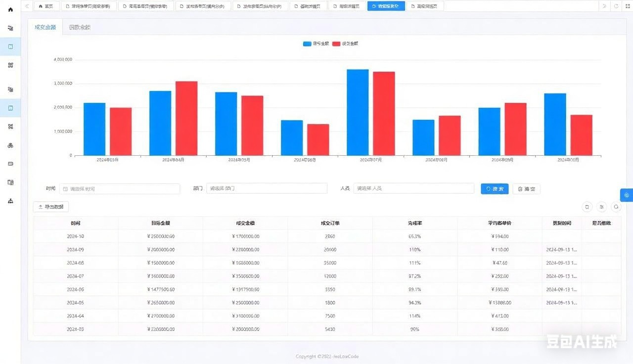Viewport: 633px width, 364px height.
Task: Click the left double-chevron in the tab bar
Action: click(x=27, y=6)
